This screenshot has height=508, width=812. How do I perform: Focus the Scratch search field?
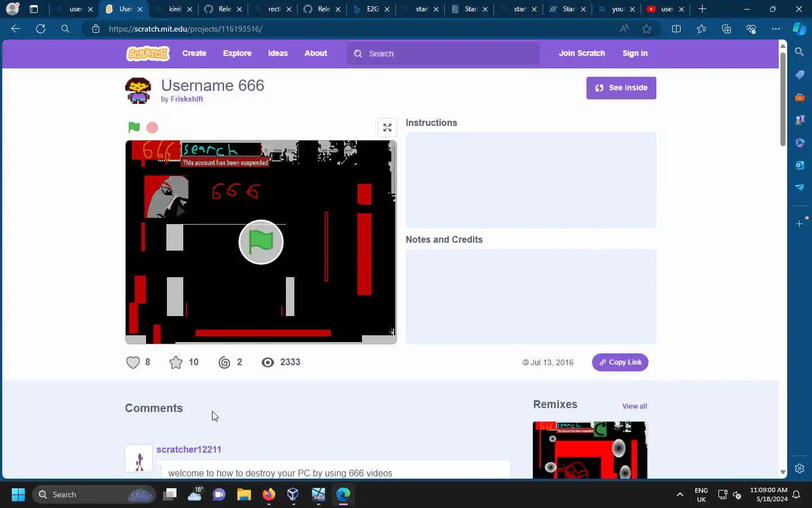tap(443, 54)
